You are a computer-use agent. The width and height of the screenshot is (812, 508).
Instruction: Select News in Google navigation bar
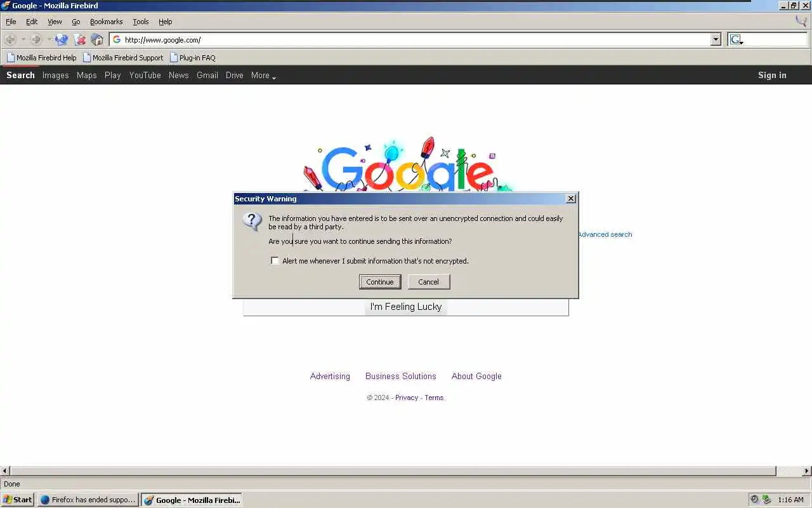[x=178, y=75]
